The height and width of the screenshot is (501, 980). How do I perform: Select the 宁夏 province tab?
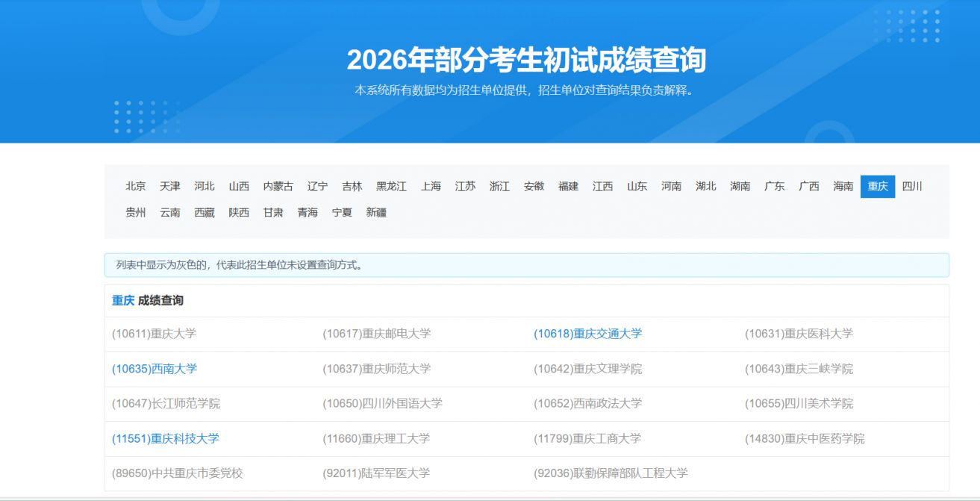[x=342, y=213]
